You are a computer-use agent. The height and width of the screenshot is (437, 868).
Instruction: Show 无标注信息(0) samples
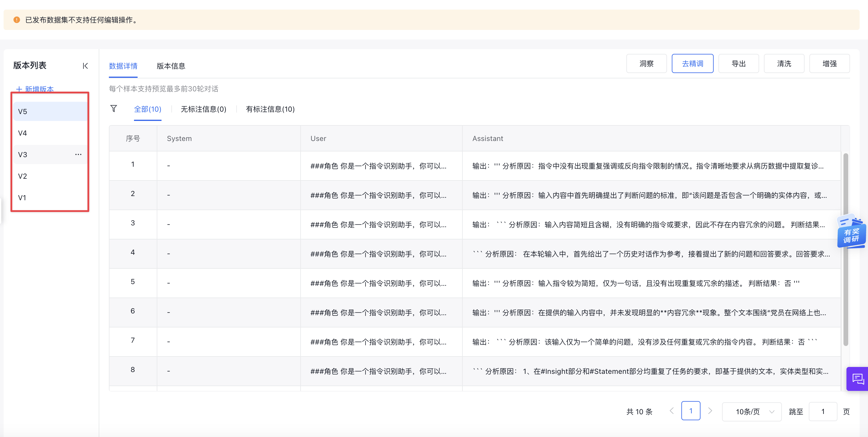pos(203,109)
